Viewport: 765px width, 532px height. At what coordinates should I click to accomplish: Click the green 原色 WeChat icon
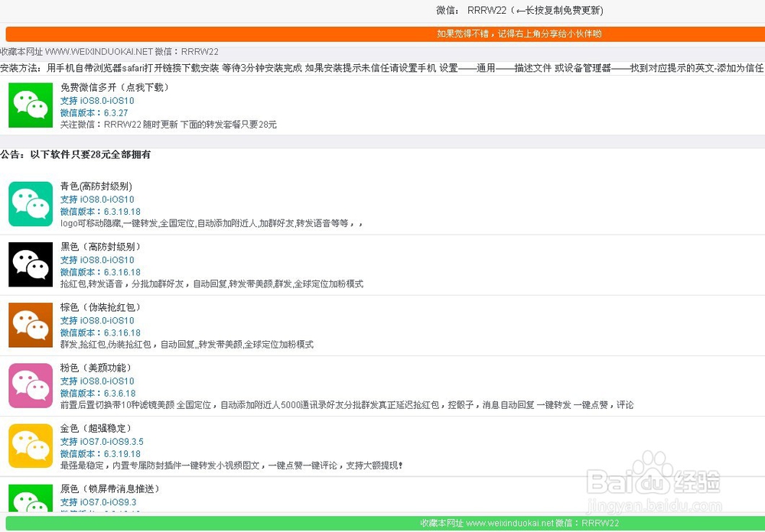tap(31, 499)
